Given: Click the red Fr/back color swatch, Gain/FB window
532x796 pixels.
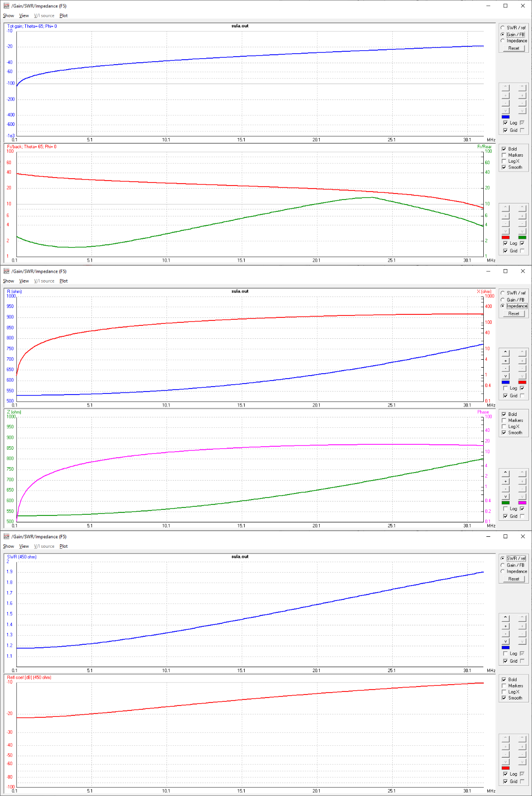Looking at the screenshot, I should tap(506, 237).
